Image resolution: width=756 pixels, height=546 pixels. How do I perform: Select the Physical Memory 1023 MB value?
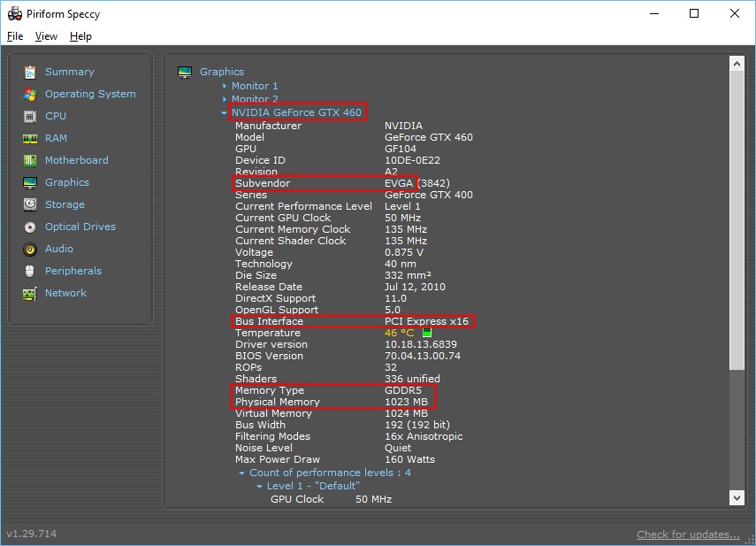pos(406,402)
